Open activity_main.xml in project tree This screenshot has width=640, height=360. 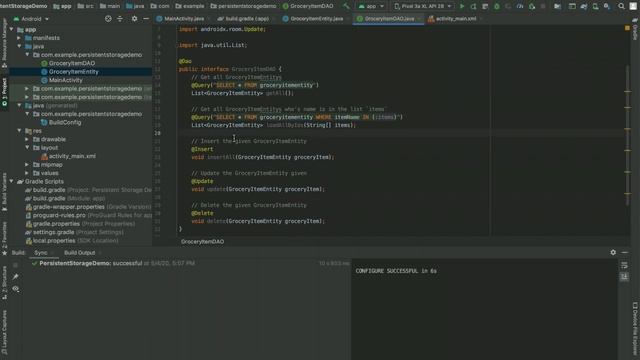click(72, 156)
